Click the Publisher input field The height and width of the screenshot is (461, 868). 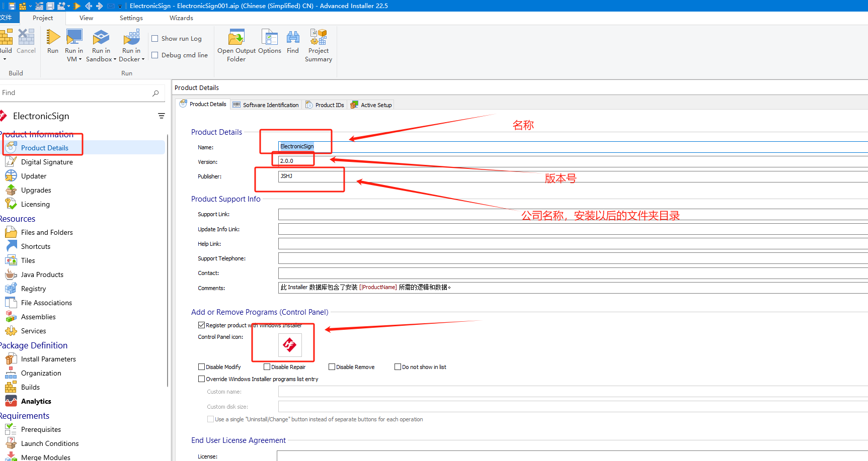pos(573,176)
